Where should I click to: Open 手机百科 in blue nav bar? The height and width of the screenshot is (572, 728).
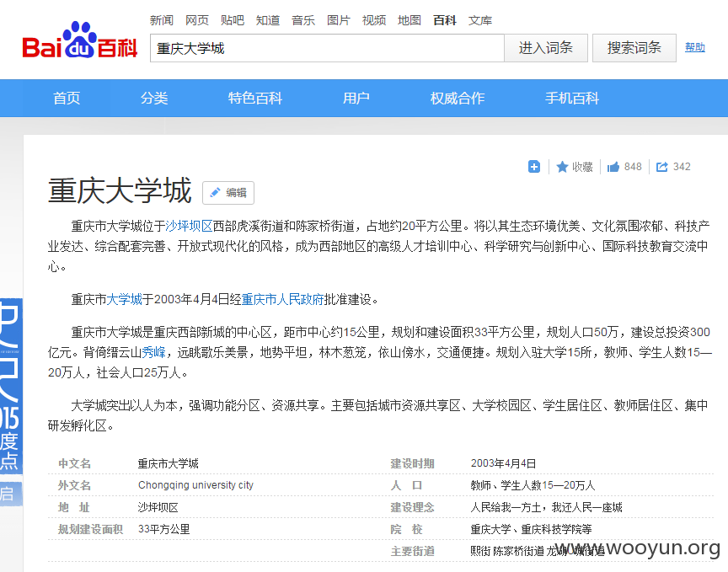tap(572, 98)
